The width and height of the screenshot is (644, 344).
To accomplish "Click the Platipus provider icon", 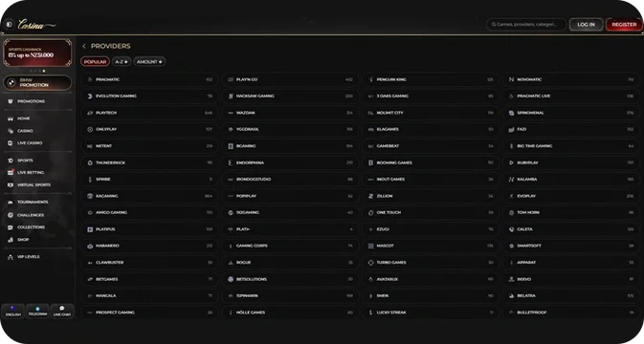I will pyautogui.click(x=90, y=229).
